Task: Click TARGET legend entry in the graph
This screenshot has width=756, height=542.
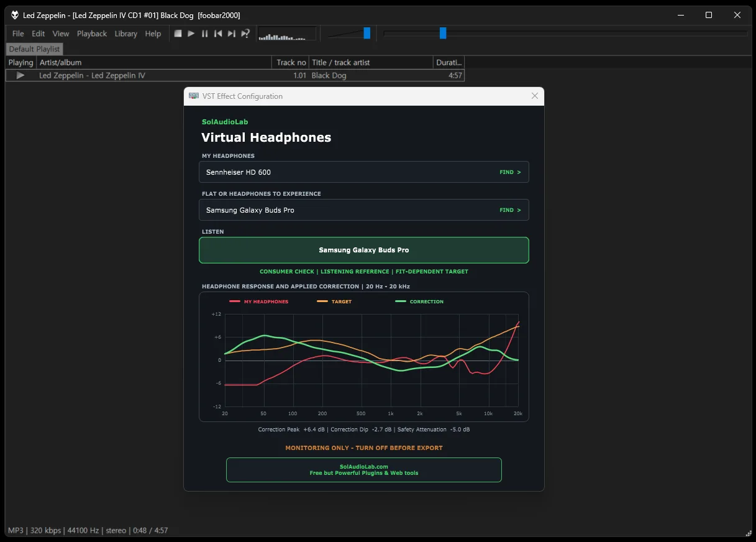Action: (334, 301)
